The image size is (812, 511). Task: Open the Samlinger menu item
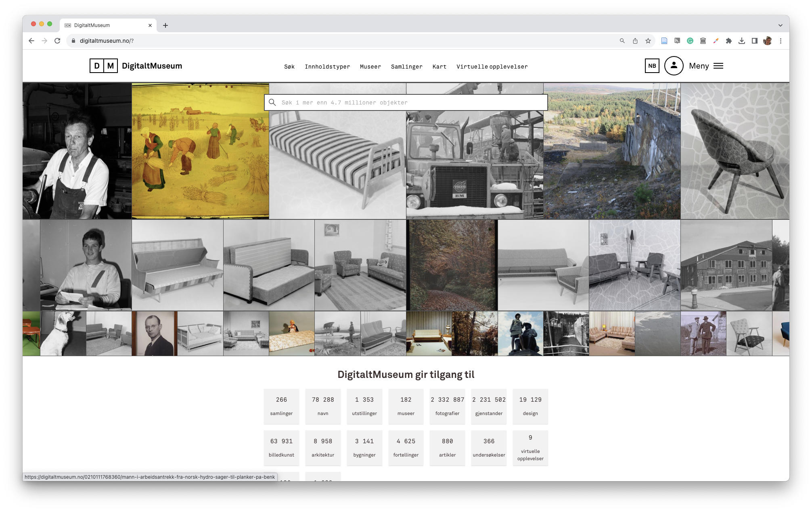[406, 67]
